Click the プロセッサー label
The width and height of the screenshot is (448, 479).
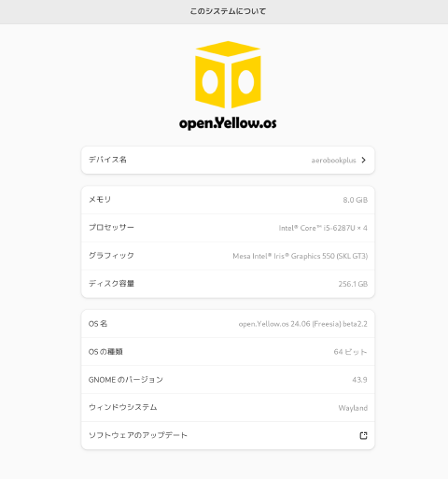point(111,228)
